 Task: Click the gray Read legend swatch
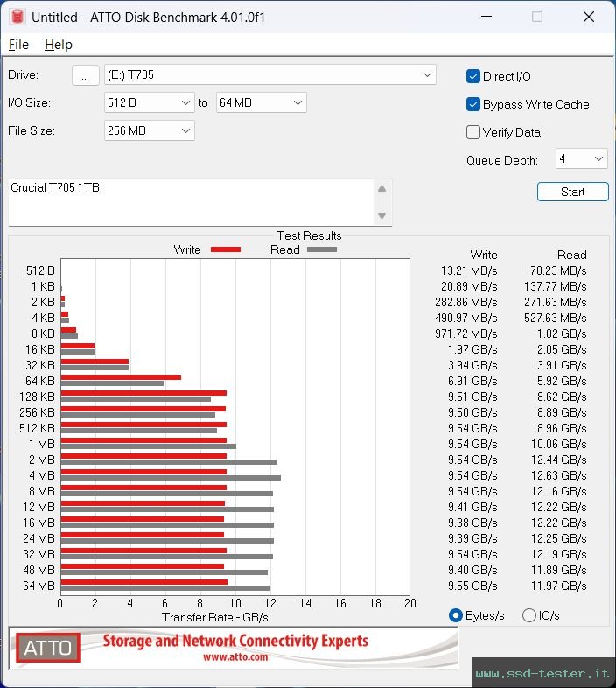pyautogui.click(x=322, y=249)
